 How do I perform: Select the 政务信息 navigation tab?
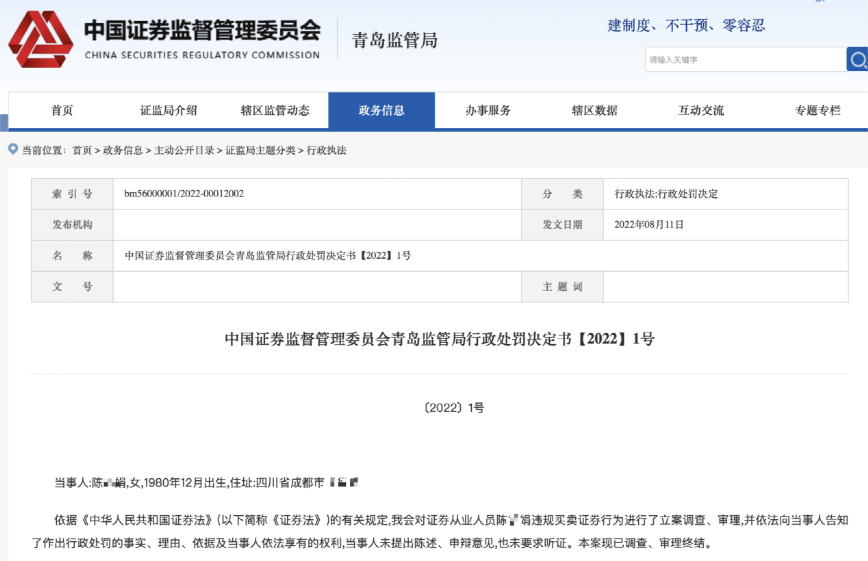(381, 110)
